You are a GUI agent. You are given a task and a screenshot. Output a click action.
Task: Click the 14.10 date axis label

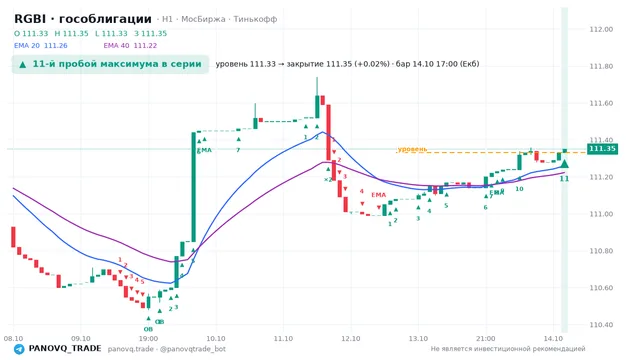(x=553, y=339)
